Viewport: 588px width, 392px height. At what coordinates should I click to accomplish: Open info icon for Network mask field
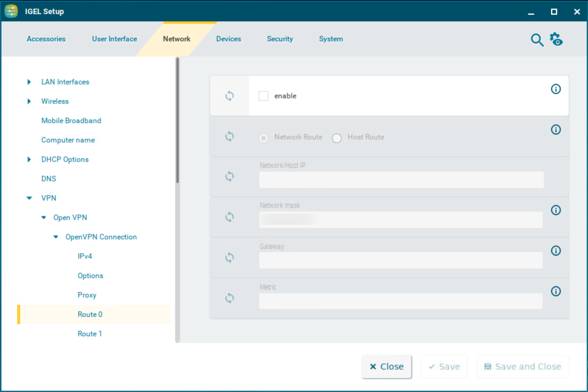pos(556,210)
